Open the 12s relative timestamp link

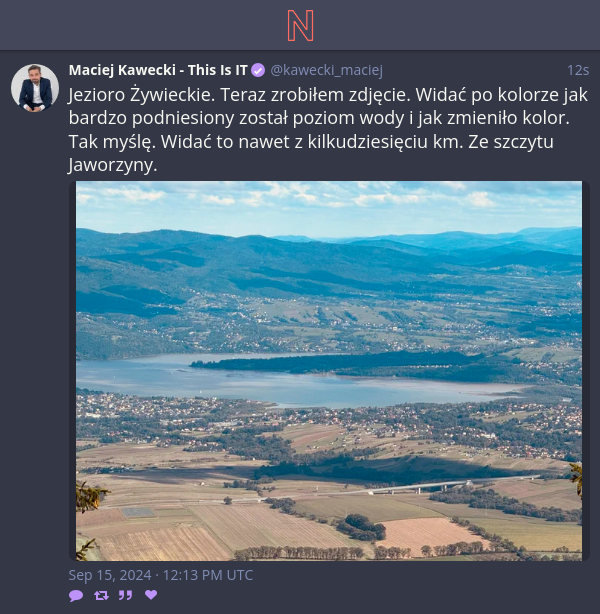[x=578, y=70]
